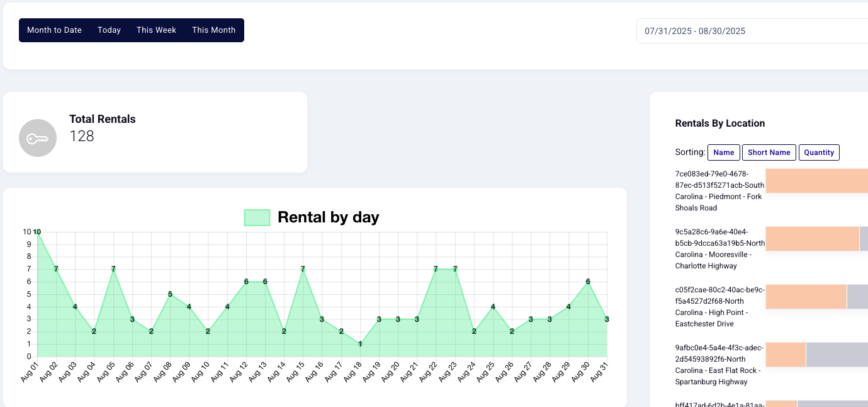Sort locations by Quantity
The width and height of the screenshot is (868, 407).
[819, 152]
